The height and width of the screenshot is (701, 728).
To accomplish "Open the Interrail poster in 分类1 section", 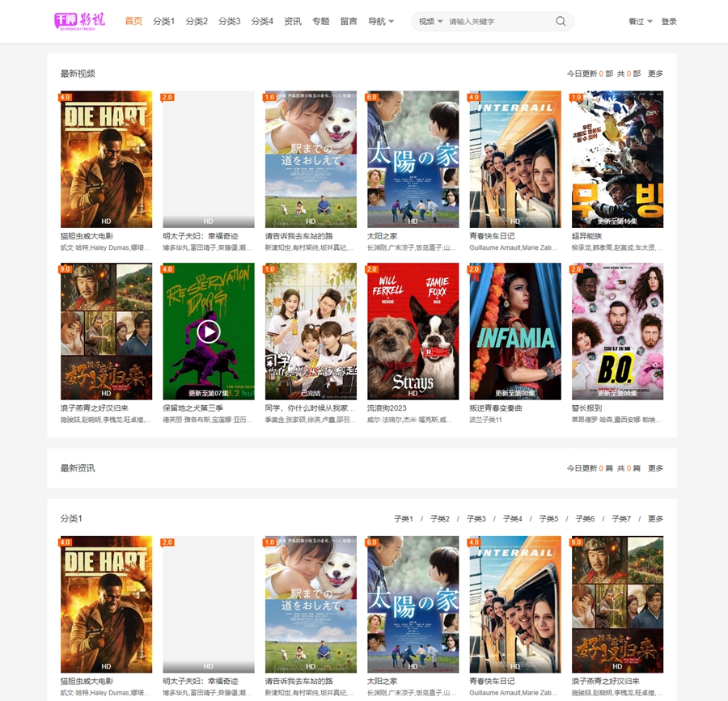I will click(x=515, y=605).
